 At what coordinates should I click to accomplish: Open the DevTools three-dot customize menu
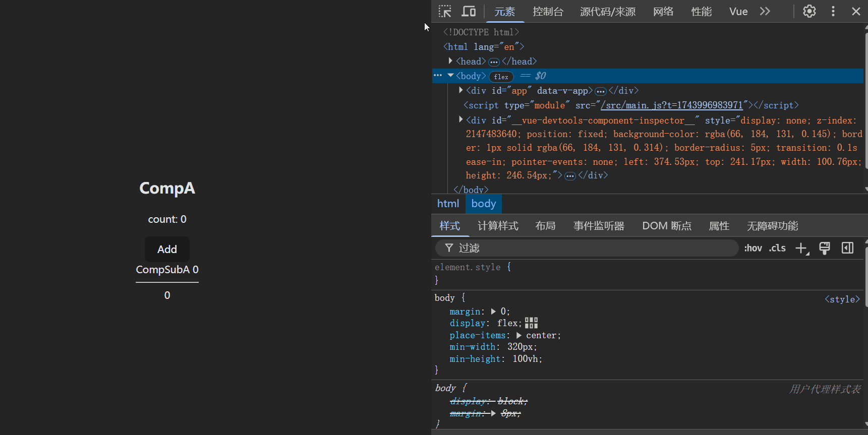[833, 11]
